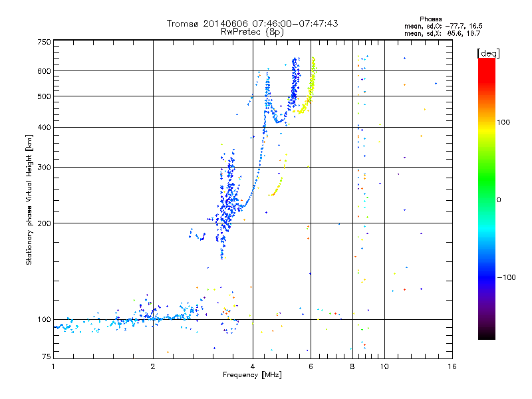Click the y-axis tick label '75'
Image resolution: width=532 pixels, height=399 pixels.
click(x=47, y=356)
